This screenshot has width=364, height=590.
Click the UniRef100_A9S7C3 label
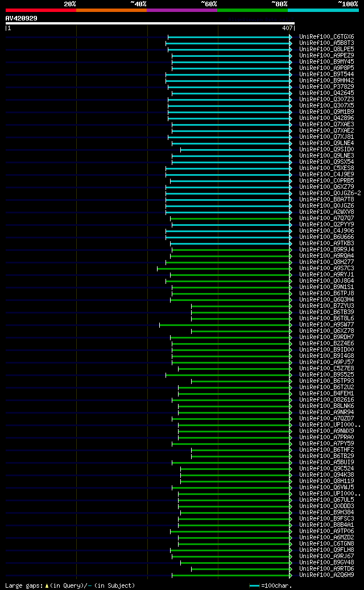pos(326,269)
